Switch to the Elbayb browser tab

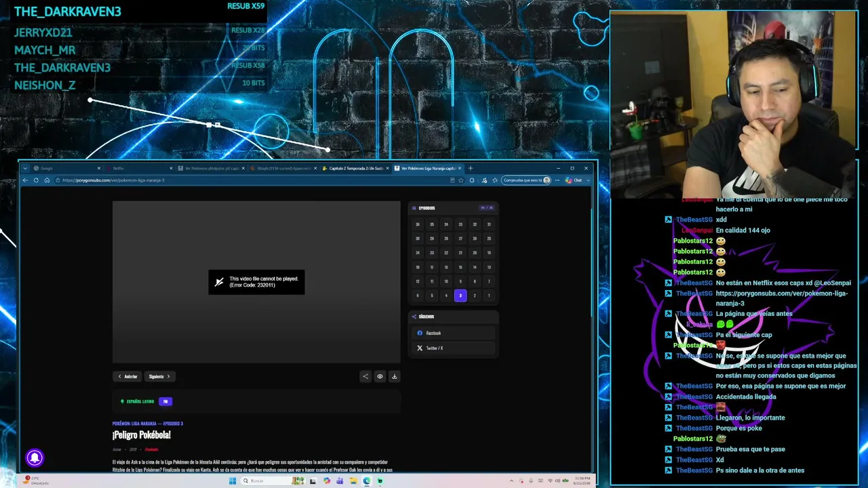[x=283, y=168]
